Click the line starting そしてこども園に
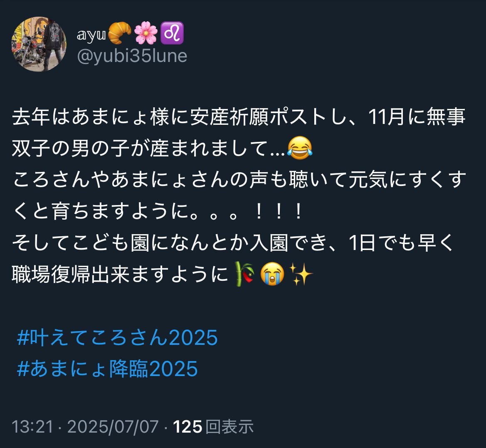The width and height of the screenshot is (486, 448). point(233,243)
